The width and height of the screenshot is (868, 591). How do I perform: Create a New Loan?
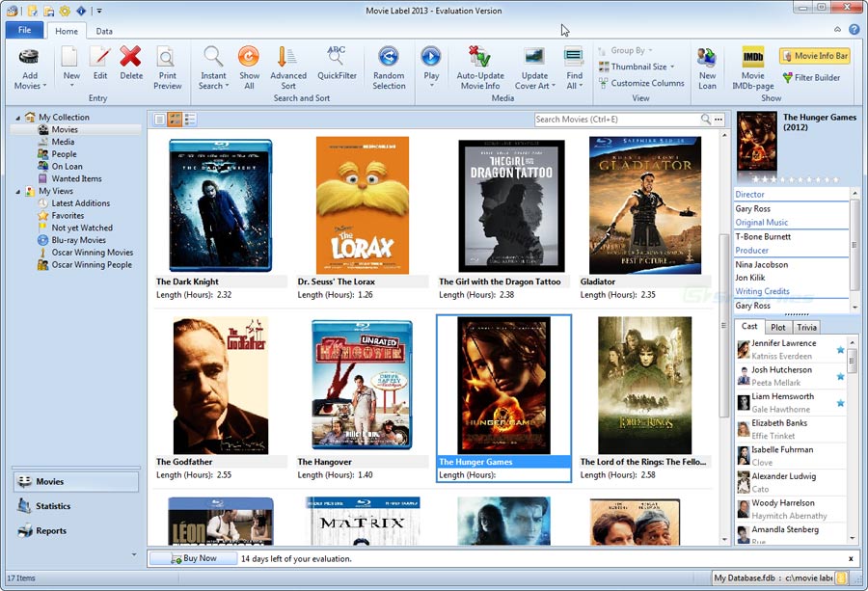[x=707, y=67]
